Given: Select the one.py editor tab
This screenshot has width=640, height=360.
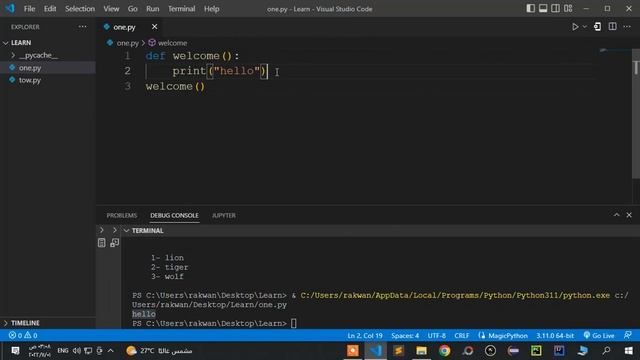Looking at the screenshot, I should tap(124, 27).
